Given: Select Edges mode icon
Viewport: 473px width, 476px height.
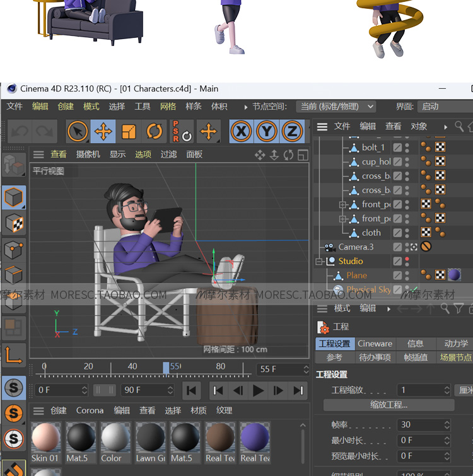Looking at the screenshot, I should (x=14, y=275).
